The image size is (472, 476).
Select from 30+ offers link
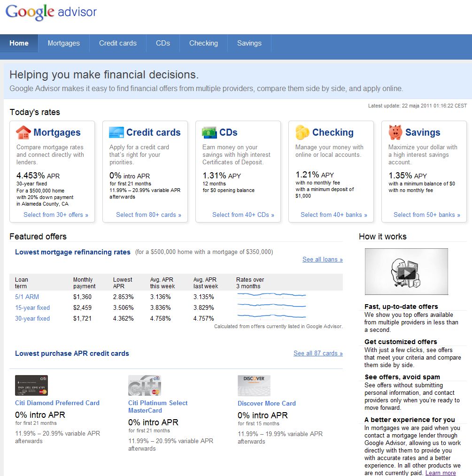56,215
